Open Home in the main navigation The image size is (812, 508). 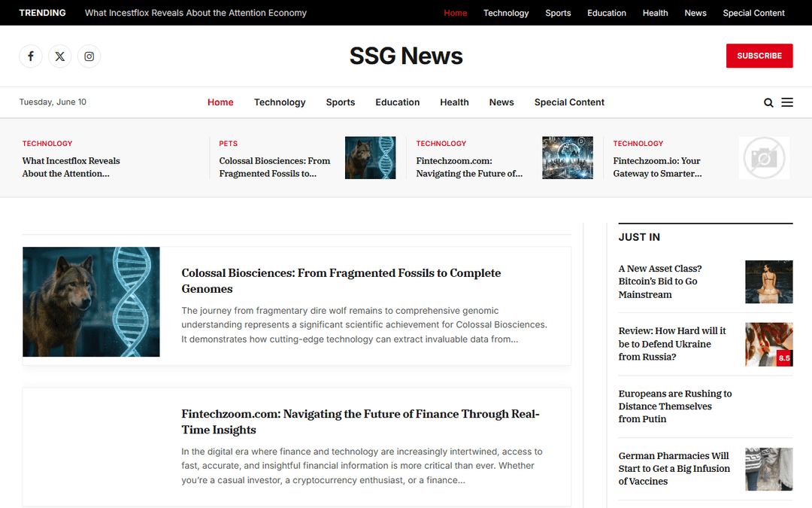[220, 102]
